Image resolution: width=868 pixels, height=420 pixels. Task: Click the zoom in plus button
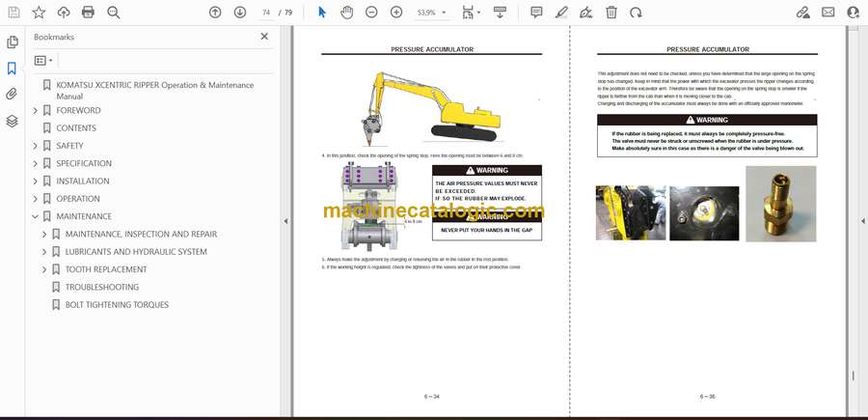396,13
